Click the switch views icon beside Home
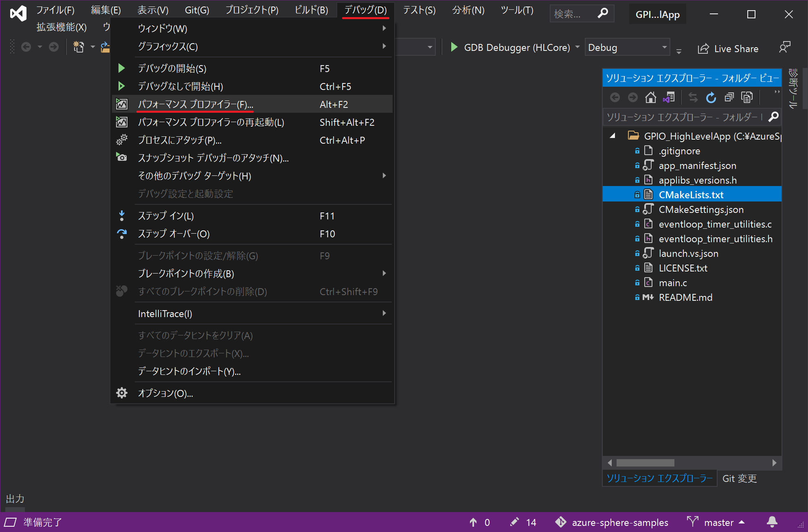The height and width of the screenshot is (532, 808). [669, 97]
